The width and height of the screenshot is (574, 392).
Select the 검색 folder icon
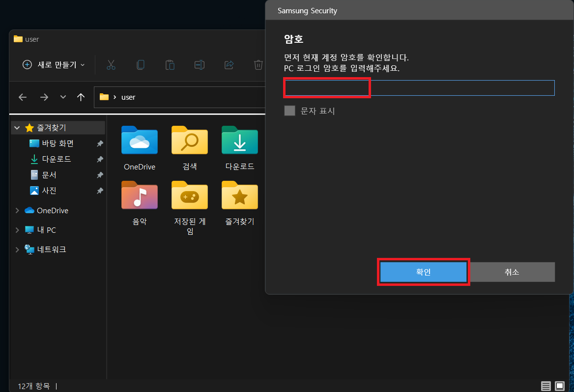190,140
